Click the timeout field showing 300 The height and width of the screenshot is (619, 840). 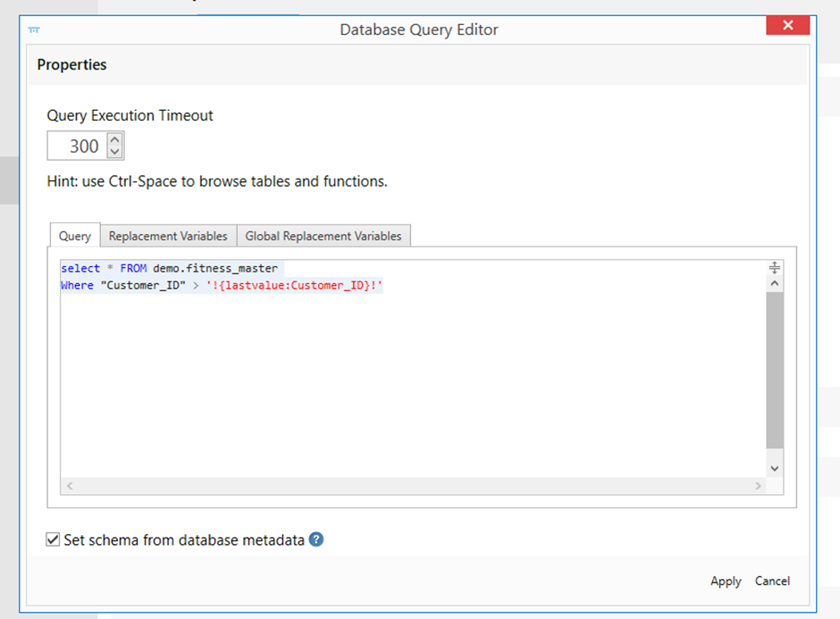[79, 146]
